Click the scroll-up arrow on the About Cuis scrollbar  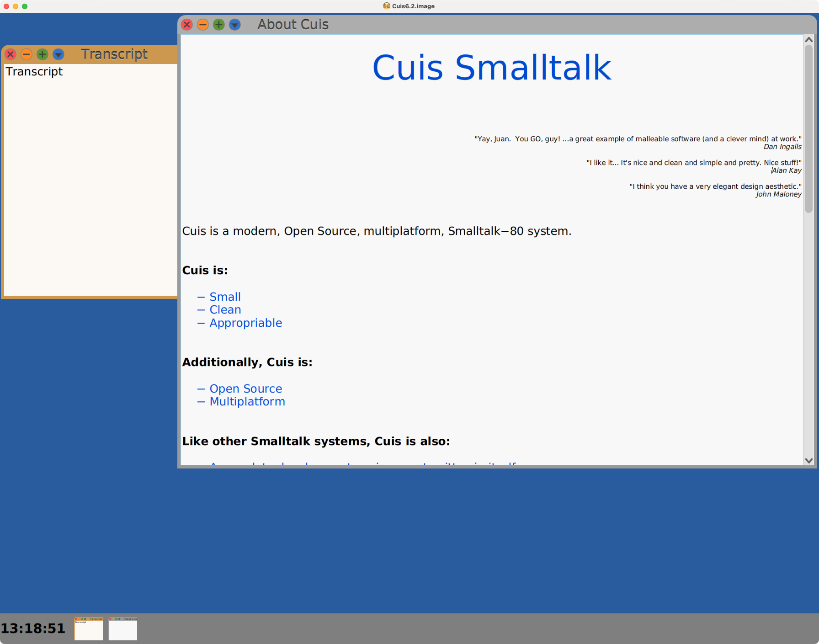click(x=809, y=39)
